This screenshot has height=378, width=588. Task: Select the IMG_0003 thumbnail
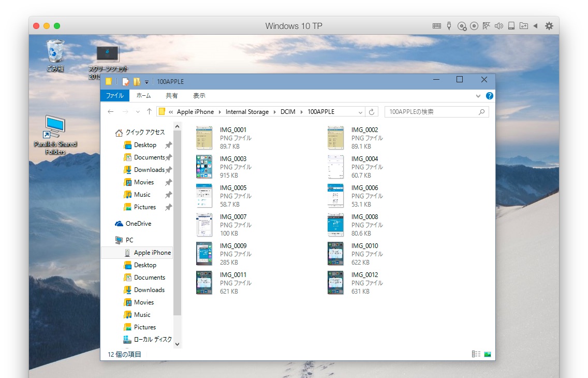click(204, 167)
